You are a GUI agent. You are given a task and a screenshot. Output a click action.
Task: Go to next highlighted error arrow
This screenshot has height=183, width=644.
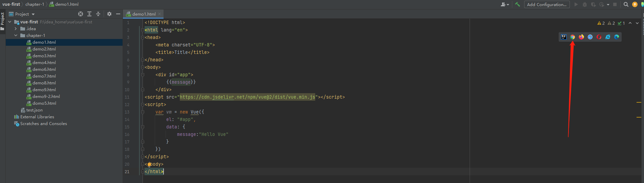point(637,23)
